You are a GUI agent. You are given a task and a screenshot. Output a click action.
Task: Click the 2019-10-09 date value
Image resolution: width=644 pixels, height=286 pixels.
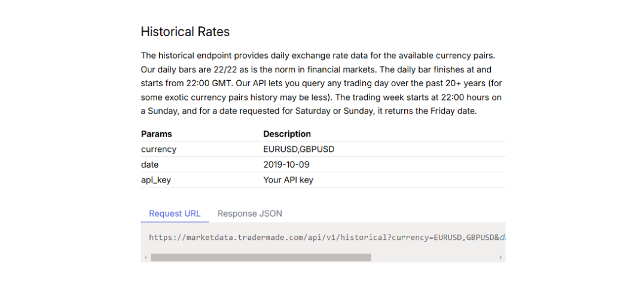pos(286,165)
